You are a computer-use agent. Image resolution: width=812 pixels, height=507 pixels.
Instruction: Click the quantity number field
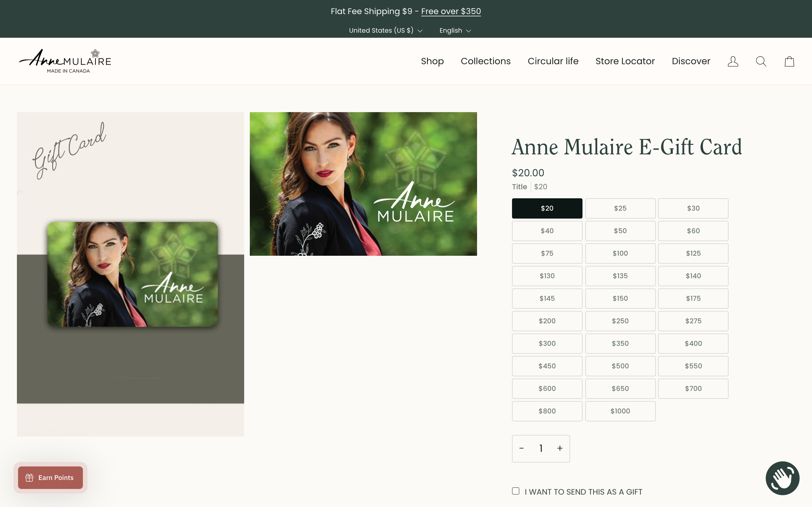click(x=540, y=448)
